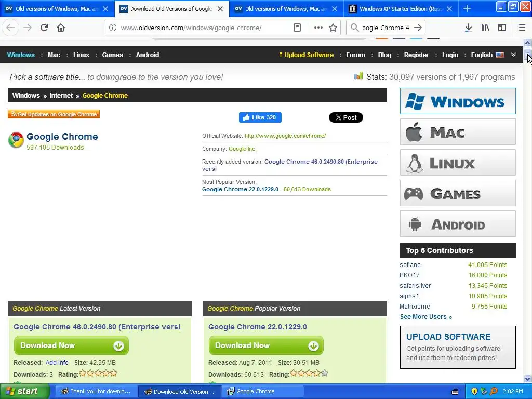Click the page vertical scrollbar down arrow
The image size is (532, 399).
527,379
